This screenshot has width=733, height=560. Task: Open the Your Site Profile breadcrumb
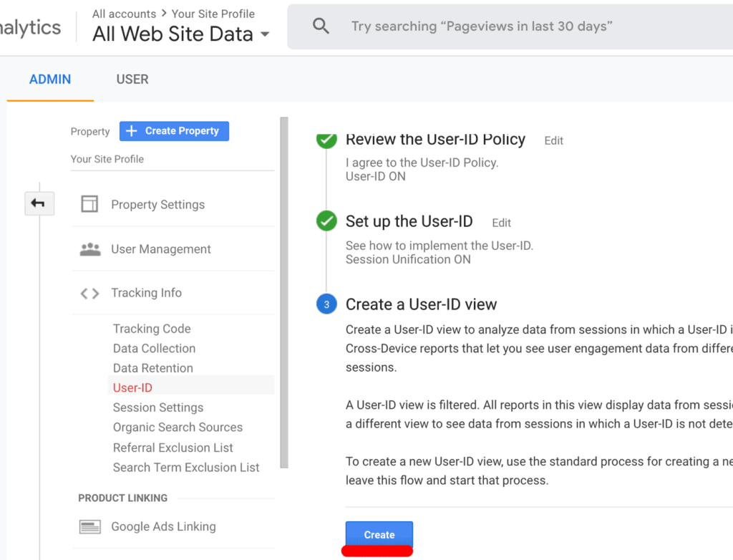tap(212, 13)
